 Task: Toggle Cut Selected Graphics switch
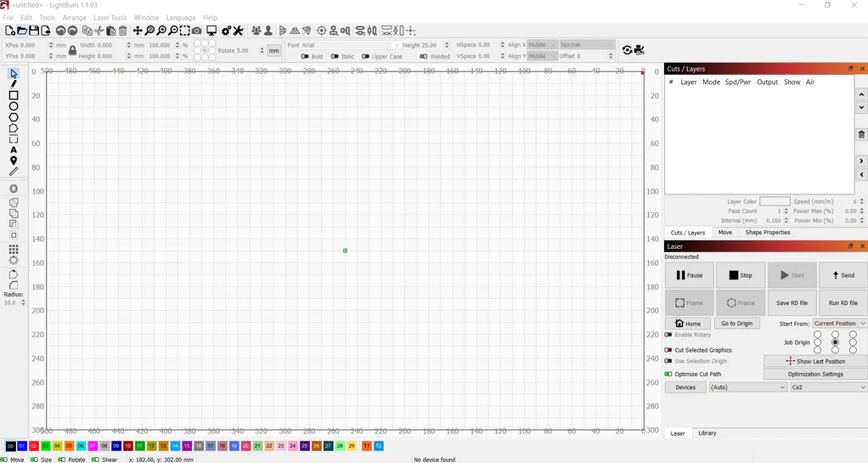point(668,350)
